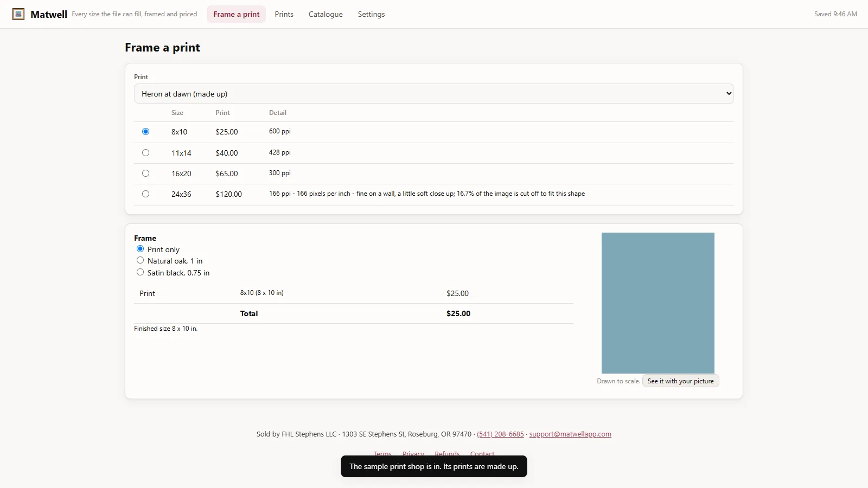Viewport: 868px width, 488px height.
Task: Select Natural oak, 1 in frame
Action: click(140, 260)
